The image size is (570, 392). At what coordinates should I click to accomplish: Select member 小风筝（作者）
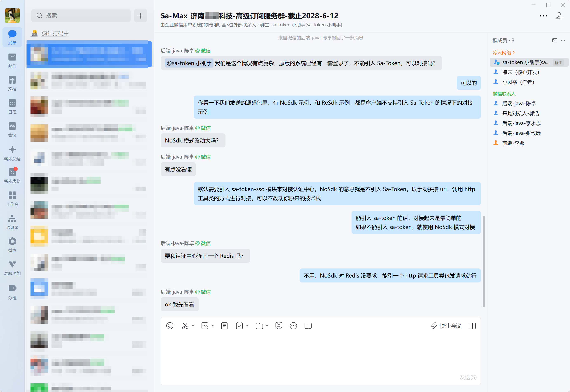point(529,82)
